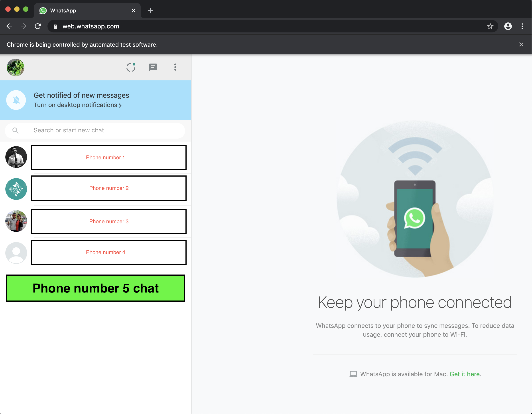The image size is (532, 414).
Task: Click the default avatar beside Phone number 4
Action: click(16, 253)
